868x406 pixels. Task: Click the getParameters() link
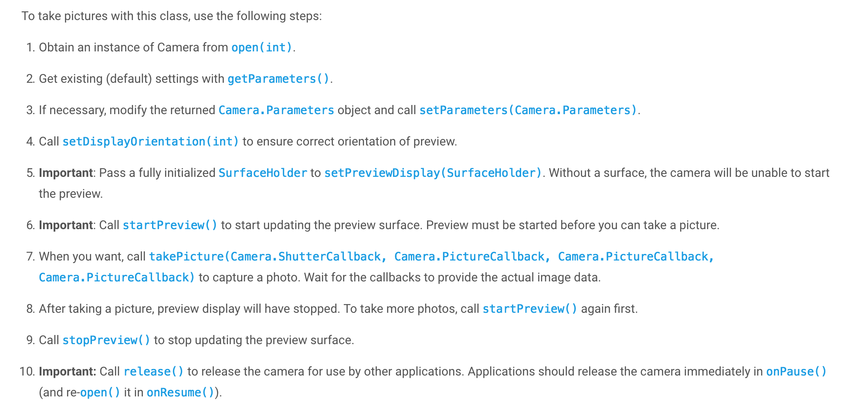click(x=278, y=79)
